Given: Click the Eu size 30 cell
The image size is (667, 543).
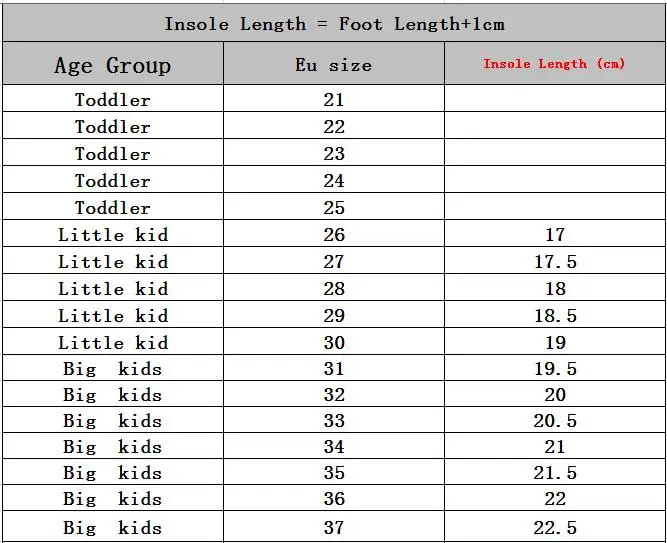Looking at the screenshot, I should pos(334,341).
